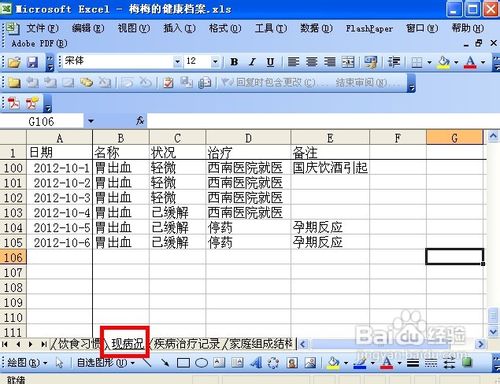Click the Borders icon
The width and height of the screenshot is (500, 384).
click(417, 62)
